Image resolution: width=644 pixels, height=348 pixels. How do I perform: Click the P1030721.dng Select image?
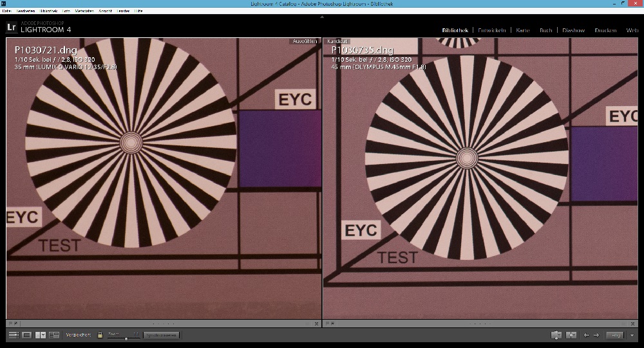click(164, 178)
